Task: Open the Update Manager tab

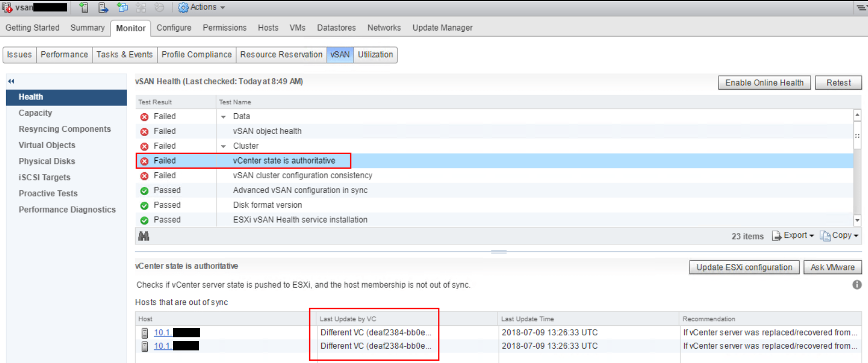Action: click(x=443, y=28)
